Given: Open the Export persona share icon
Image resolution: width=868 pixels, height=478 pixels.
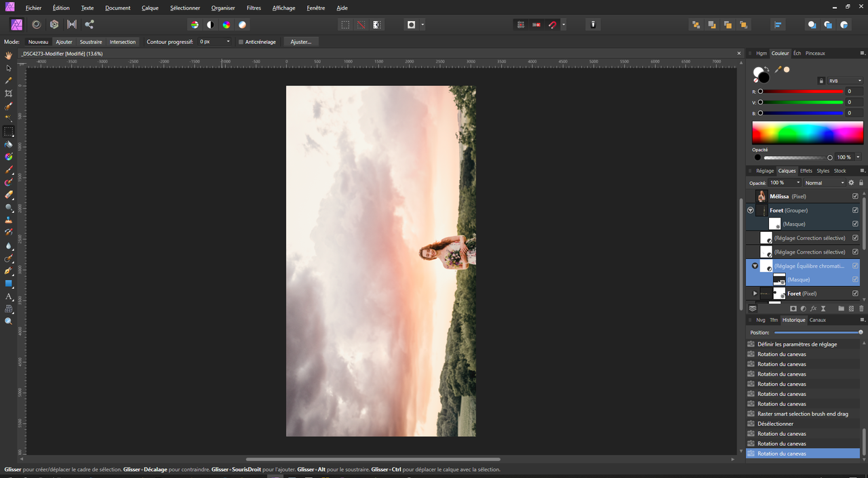Looking at the screenshot, I should [90, 24].
